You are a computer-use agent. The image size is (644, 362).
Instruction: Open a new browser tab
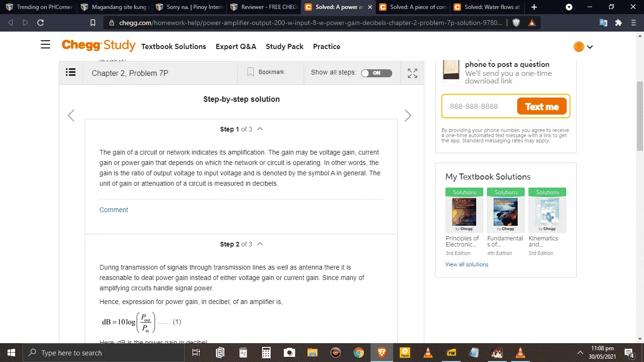534,7
